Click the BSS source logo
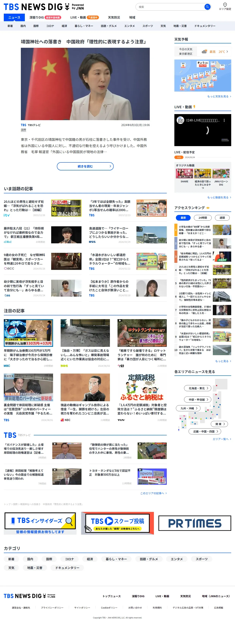This screenshot has width=235, height=644. tap(92, 242)
